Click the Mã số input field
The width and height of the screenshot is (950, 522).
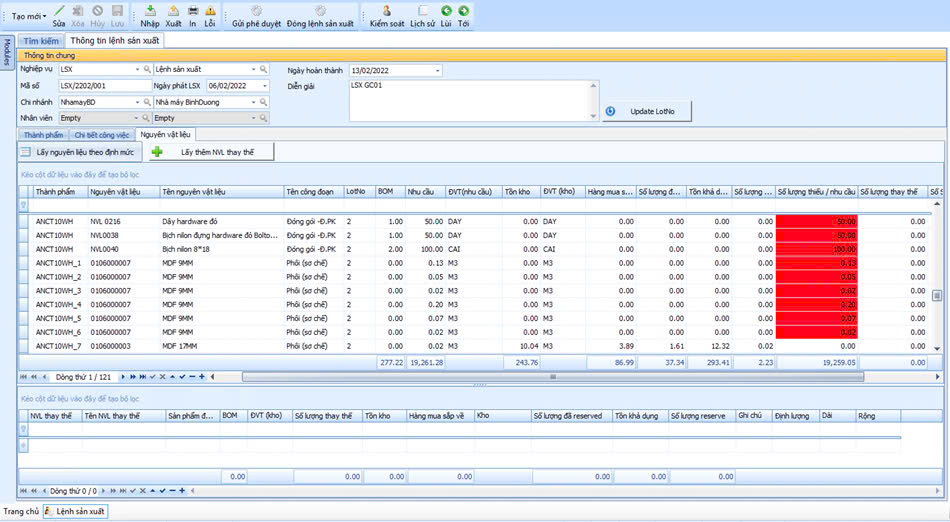[105, 86]
